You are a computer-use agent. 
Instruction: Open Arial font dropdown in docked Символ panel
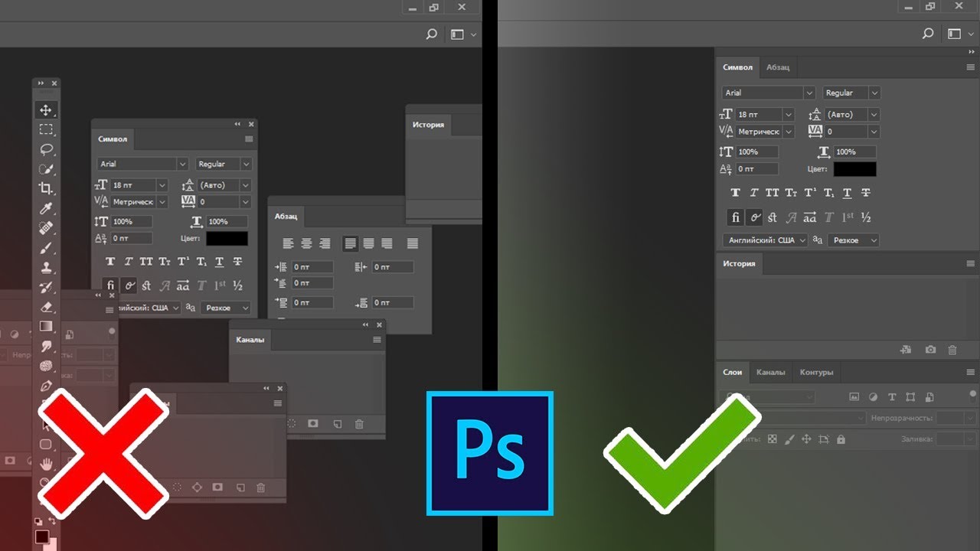[x=809, y=93]
